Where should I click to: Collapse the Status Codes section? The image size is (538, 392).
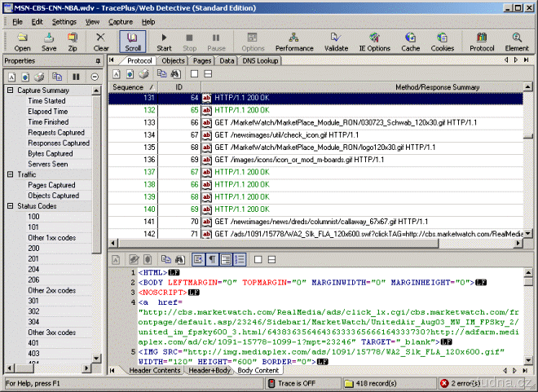[x=11, y=206]
